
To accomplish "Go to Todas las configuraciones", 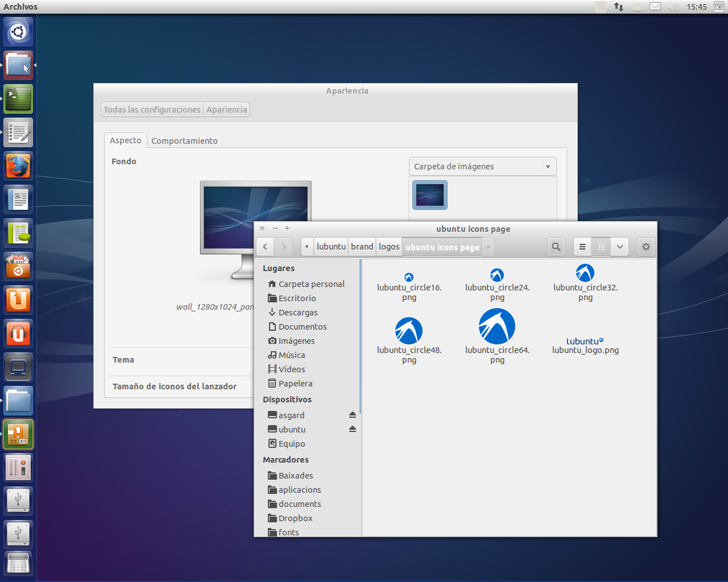I will [152, 110].
